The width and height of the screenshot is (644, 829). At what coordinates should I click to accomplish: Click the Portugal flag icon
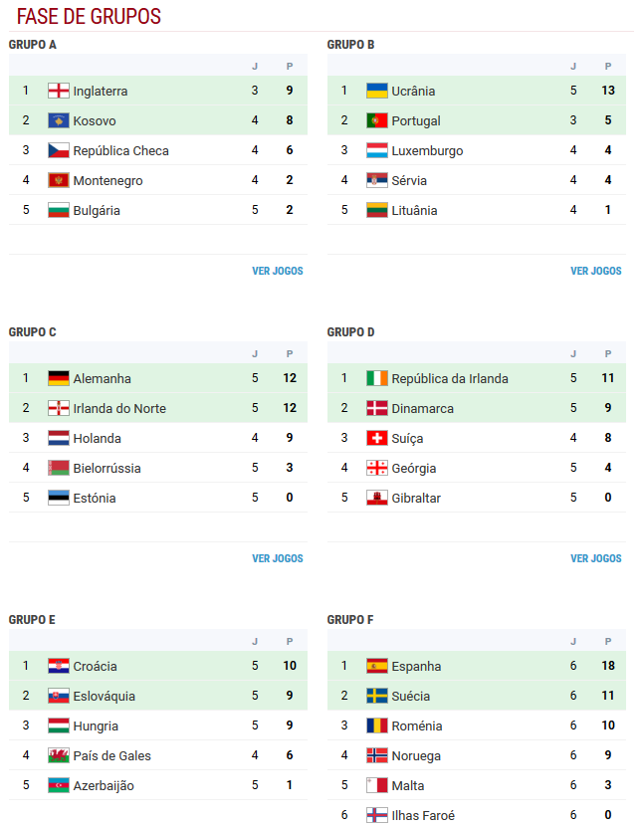(x=377, y=120)
